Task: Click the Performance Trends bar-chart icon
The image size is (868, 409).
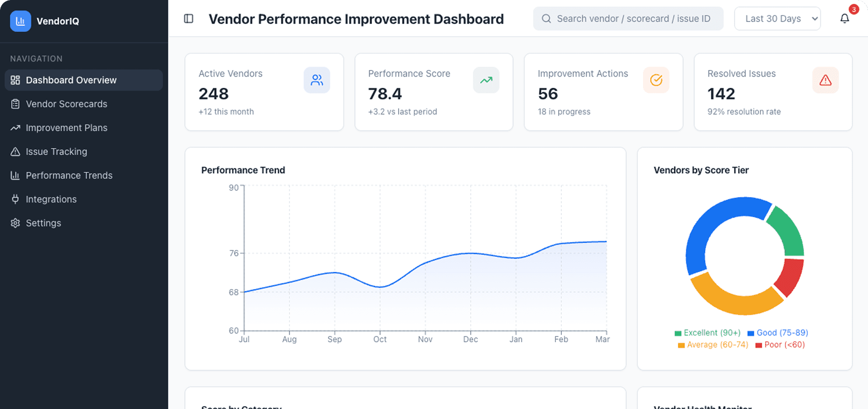Action: [x=15, y=176]
